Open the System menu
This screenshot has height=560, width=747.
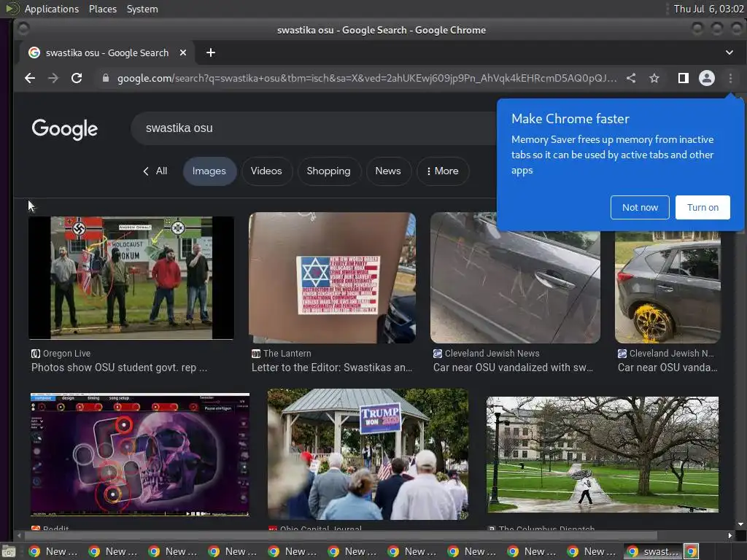[142, 9]
